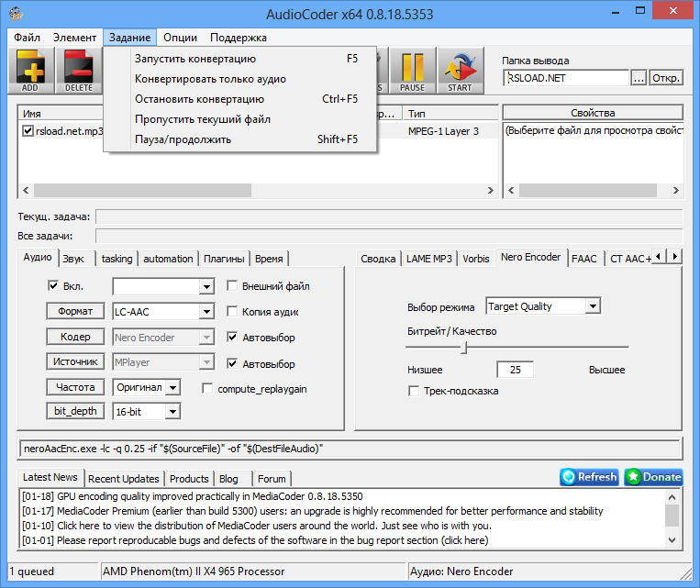Image resolution: width=700 pixels, height=588 pixels.
Task: Click the file list horizontal scrollbar
Action: pyautogui.click(x=258, y=190)
